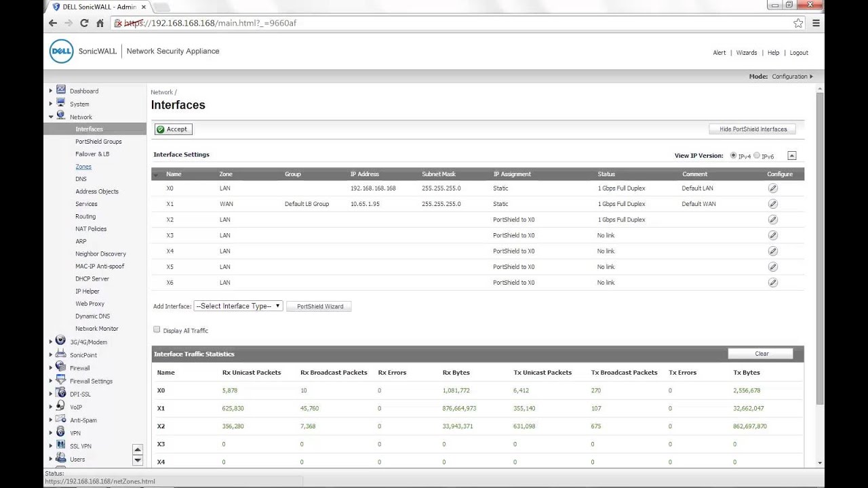Open Address Objects page
Image resolution: width=868 pixels, height=488 pixels.
click(x=97, y=191)
